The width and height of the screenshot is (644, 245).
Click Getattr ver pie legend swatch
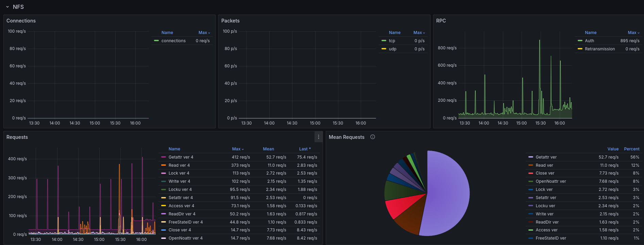pos(531,157)
